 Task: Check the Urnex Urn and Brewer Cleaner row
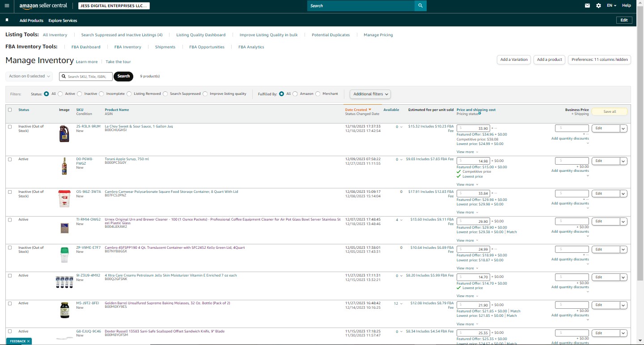(10, 220)
